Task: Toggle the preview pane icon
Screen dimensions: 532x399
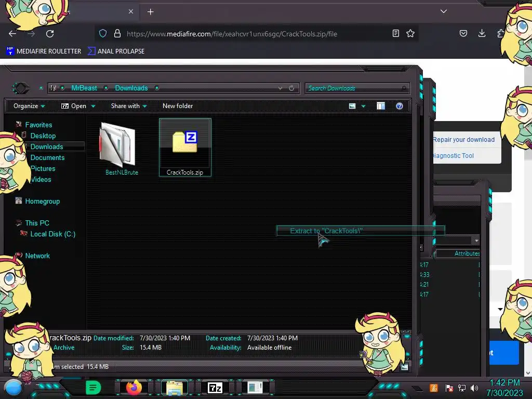Action: 381,106
